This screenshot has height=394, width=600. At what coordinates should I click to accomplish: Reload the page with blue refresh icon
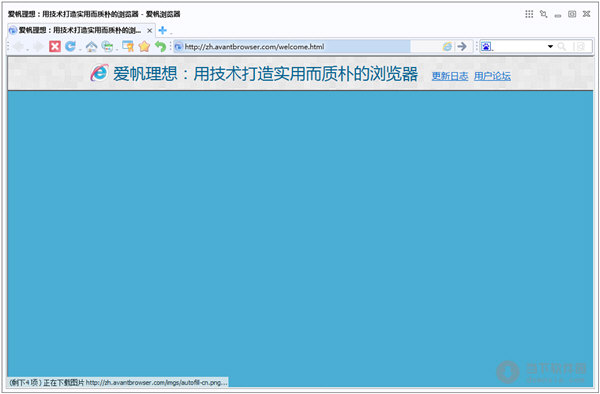click(70, 46)
